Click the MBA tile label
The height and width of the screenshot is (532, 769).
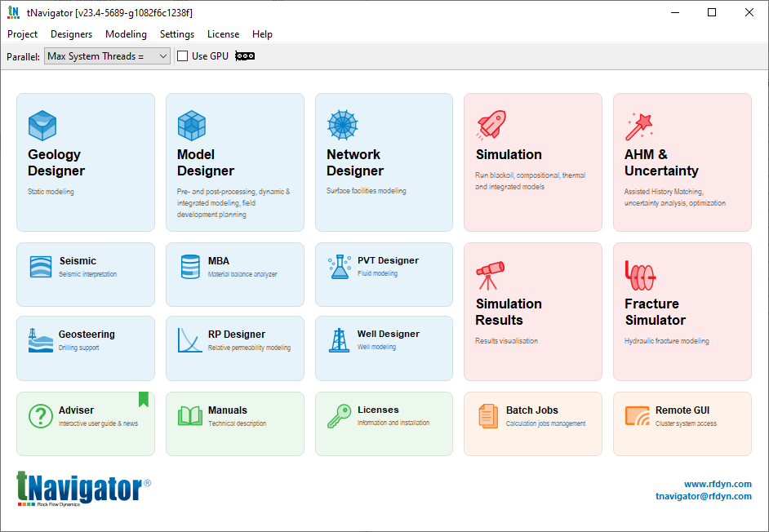point(219,261)
